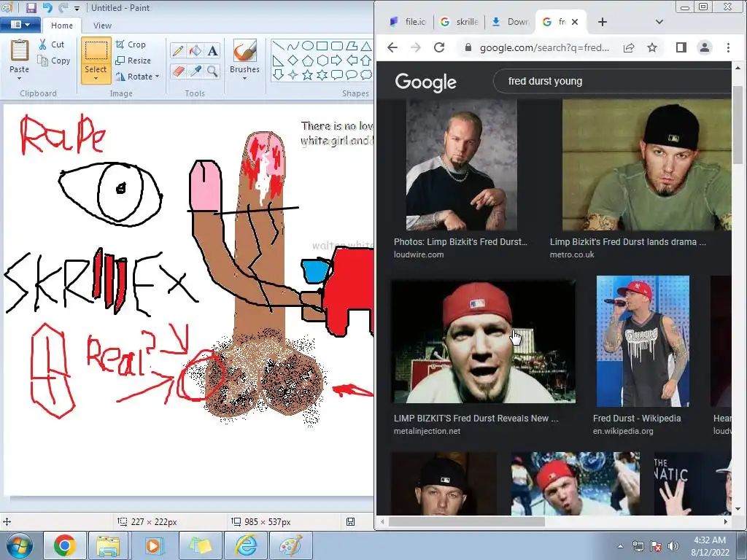
Task: Click the Google logo
Action: 425,82
